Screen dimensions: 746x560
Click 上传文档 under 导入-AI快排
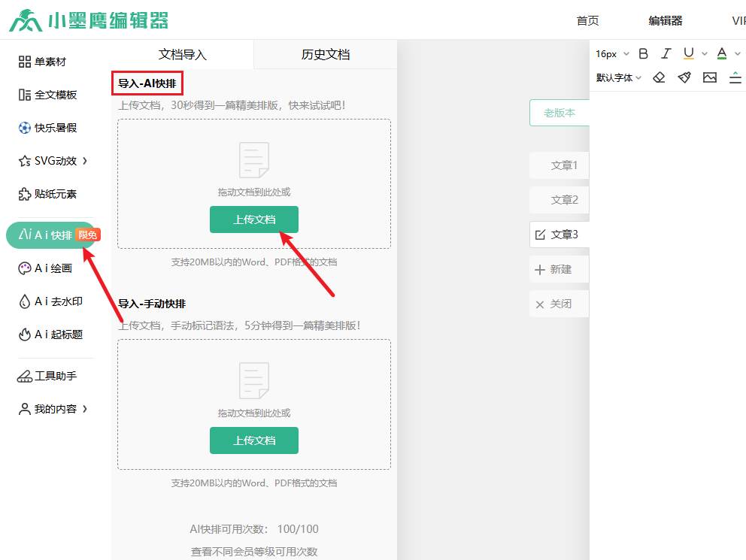[254, 219]
